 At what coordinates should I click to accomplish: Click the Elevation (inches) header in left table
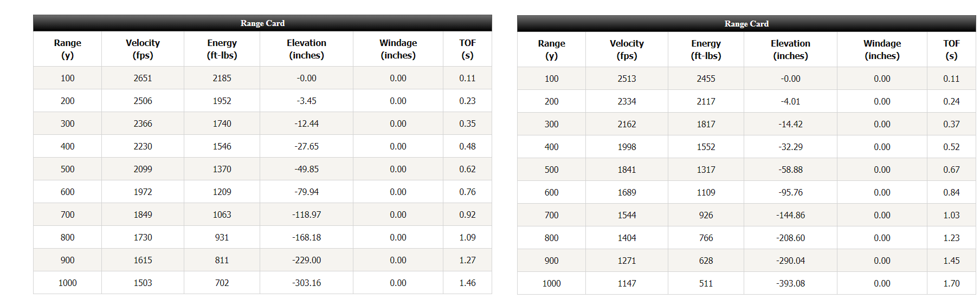306,49
